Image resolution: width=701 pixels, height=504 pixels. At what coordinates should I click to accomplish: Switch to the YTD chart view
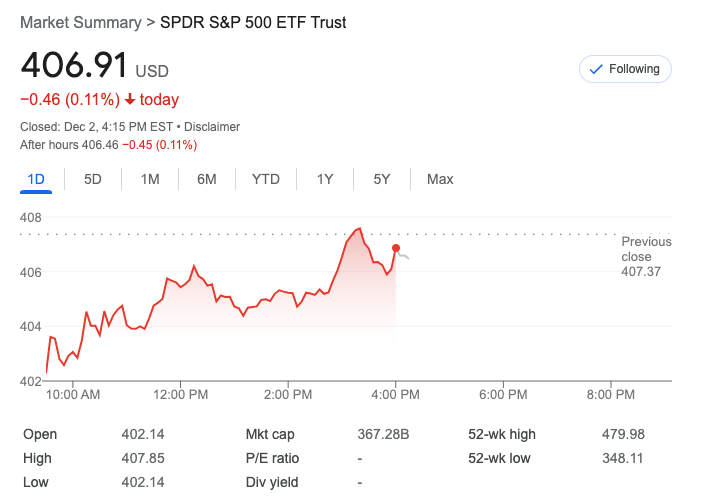click(265, 179)
